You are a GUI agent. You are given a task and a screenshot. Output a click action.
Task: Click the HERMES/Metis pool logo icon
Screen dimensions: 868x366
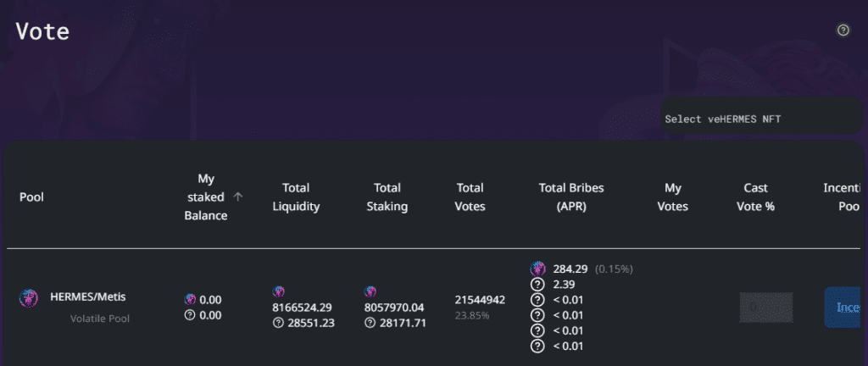click(x=29, y=298)
